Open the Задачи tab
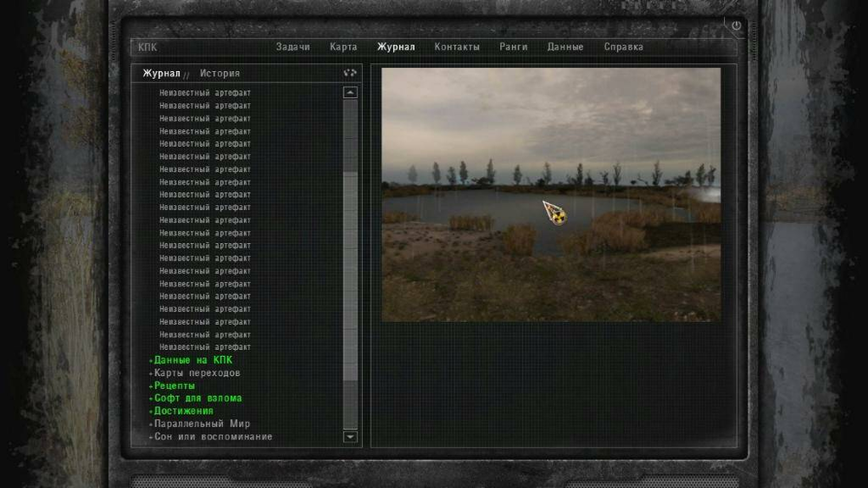This screenshot has height=488, width=868. pos(293,47)
